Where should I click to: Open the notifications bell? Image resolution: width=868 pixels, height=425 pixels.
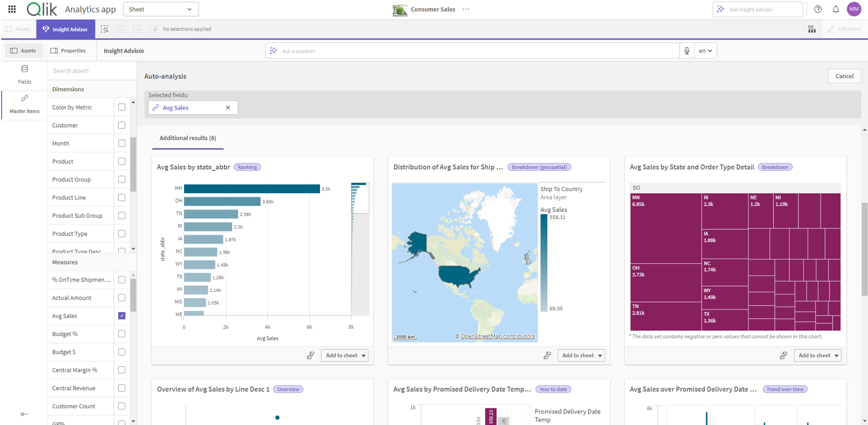(x=836, y=9)
